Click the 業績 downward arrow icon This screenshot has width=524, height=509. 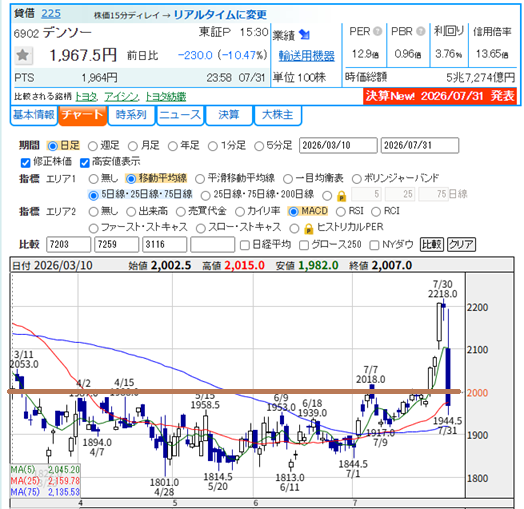(x=304, y=34)
